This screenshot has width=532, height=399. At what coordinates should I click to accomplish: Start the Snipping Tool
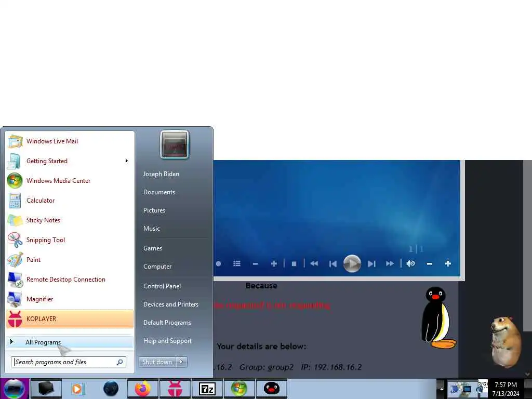point(70,240)
